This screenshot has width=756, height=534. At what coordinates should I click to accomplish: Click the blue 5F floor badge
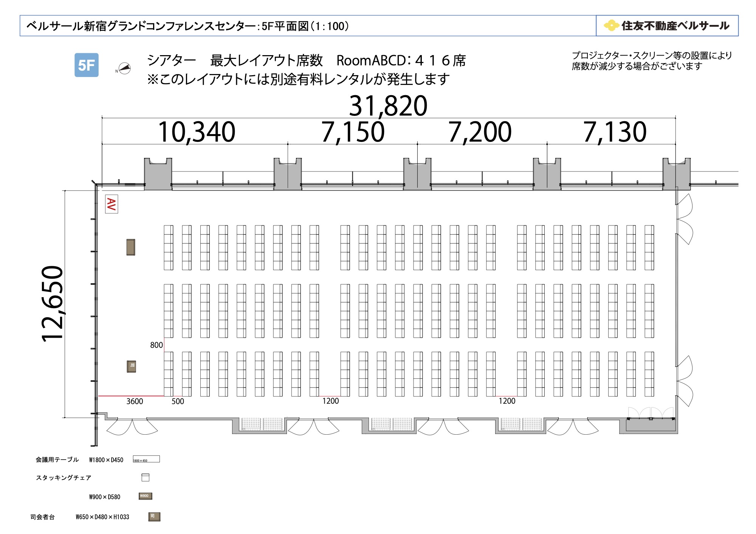[87, 65]
